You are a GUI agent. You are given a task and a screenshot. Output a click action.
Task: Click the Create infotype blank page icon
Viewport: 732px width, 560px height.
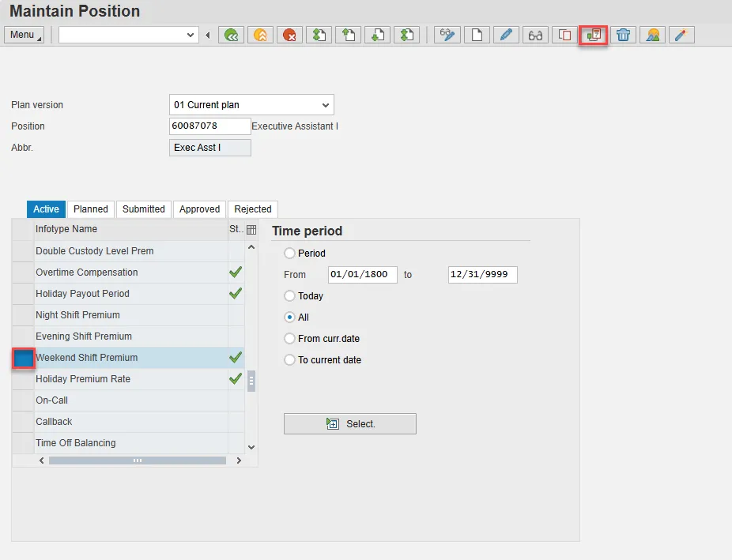pyautogui.click(x=477, y=35)
